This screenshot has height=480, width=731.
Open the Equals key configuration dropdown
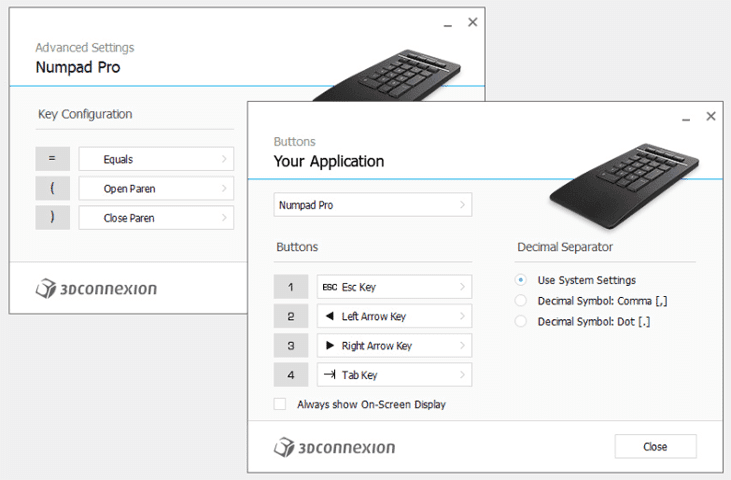tap(156, 159)
